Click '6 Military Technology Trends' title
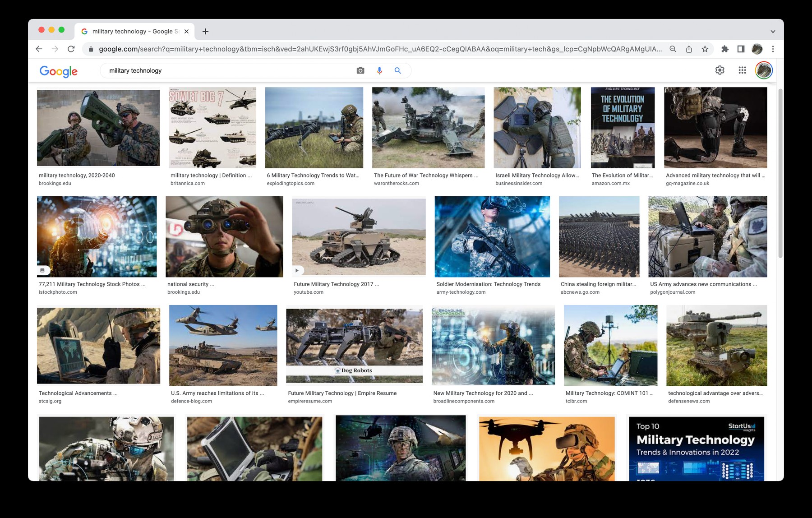Screen dimensions: 812x518 click(x=313, y=176)
